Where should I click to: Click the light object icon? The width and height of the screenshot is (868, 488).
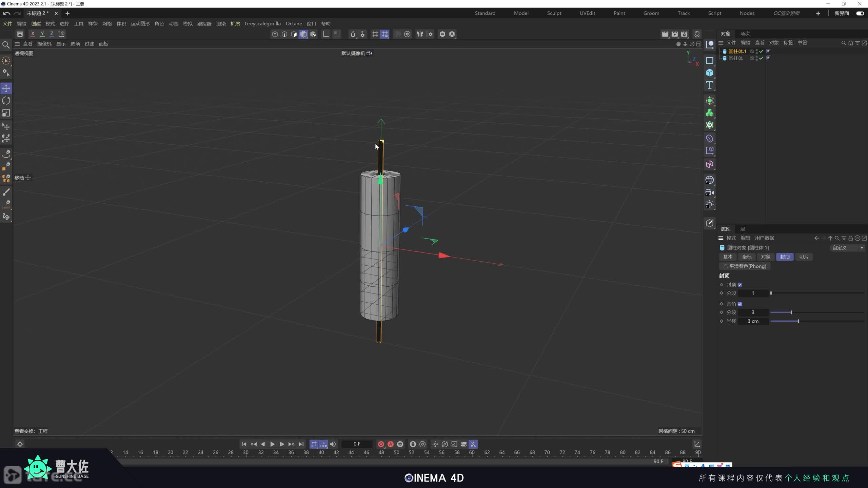709,205
